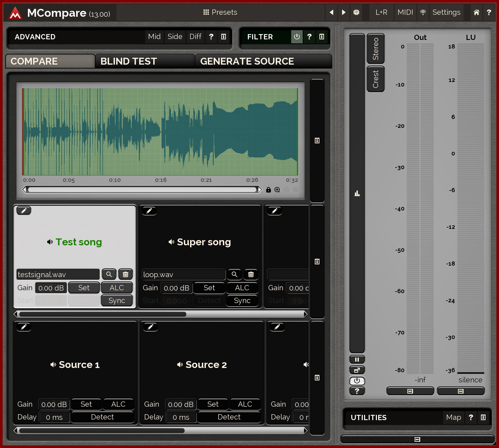Toggle the waveform lock icon

pos(269,190)
